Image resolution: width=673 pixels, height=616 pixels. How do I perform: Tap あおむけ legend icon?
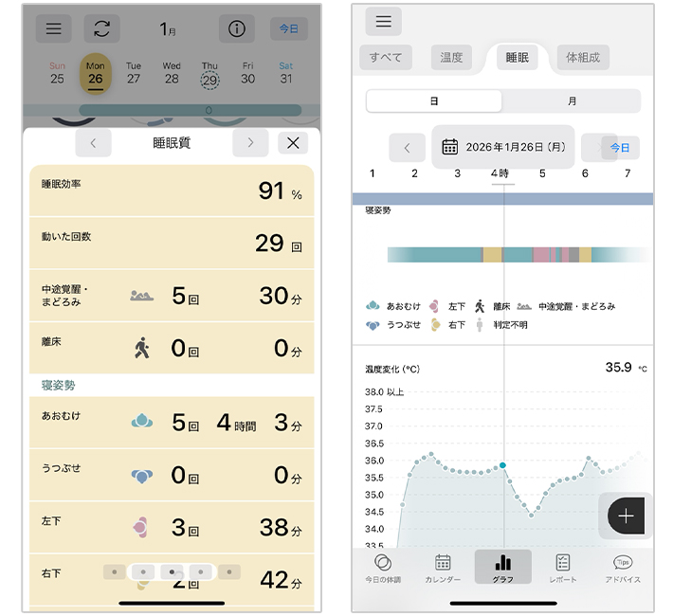(373, 306)
